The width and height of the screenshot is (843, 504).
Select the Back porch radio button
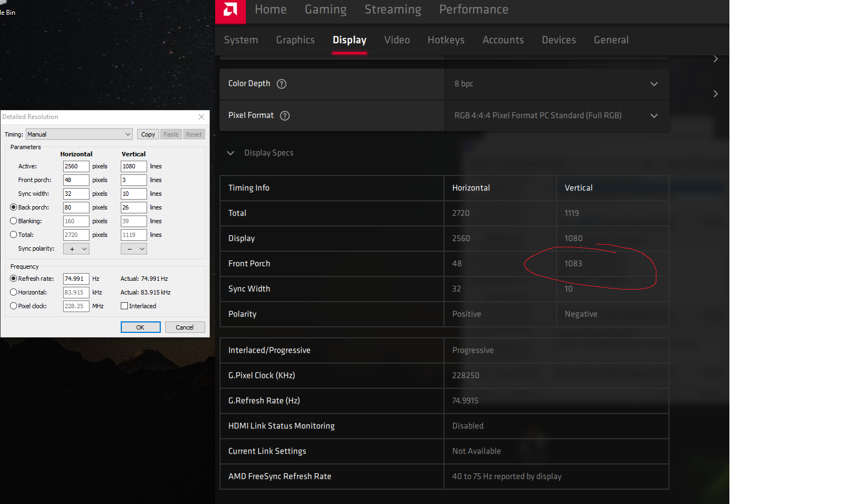[14, 207]
